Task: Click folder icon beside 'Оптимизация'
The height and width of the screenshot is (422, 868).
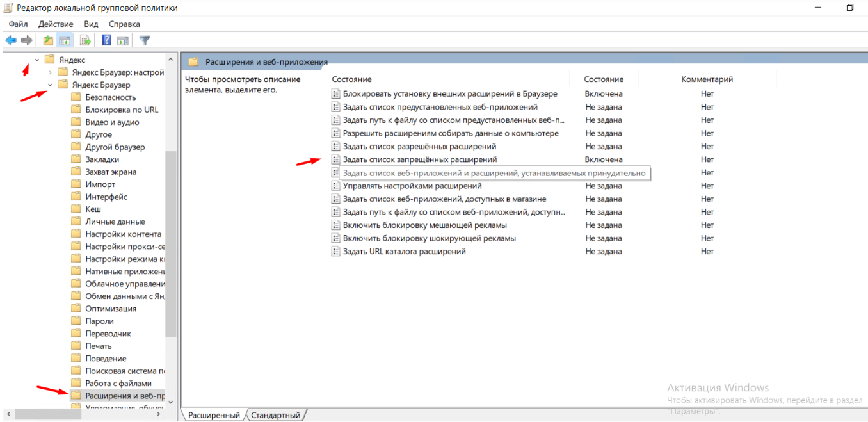Action: click(76, 309)
